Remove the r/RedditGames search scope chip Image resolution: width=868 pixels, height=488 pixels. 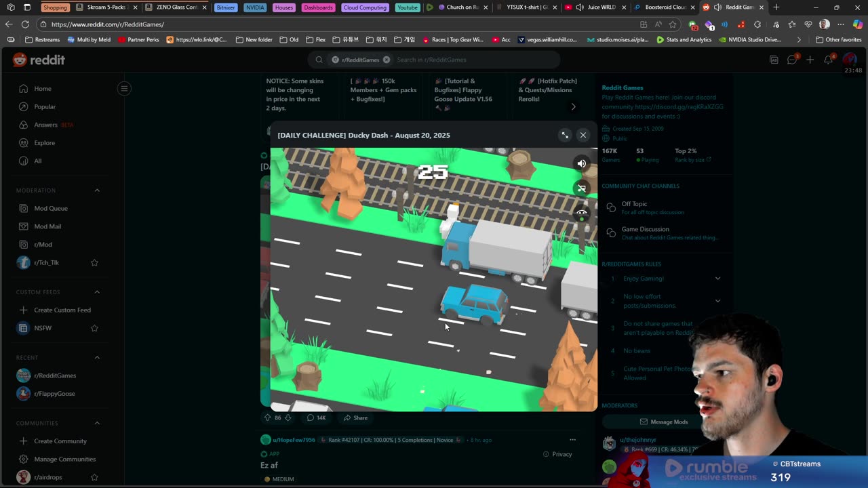coord(387,60)
